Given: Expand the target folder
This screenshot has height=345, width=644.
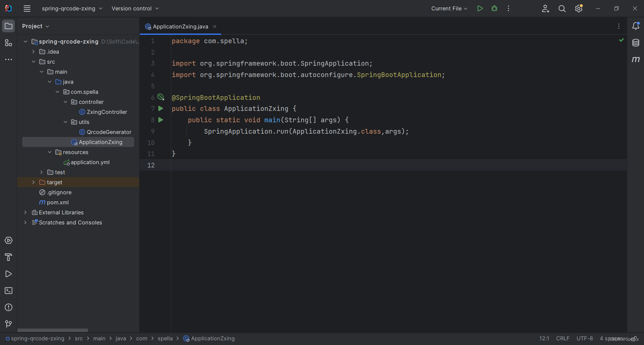Looking at the screenshot, I should point(34,182).
